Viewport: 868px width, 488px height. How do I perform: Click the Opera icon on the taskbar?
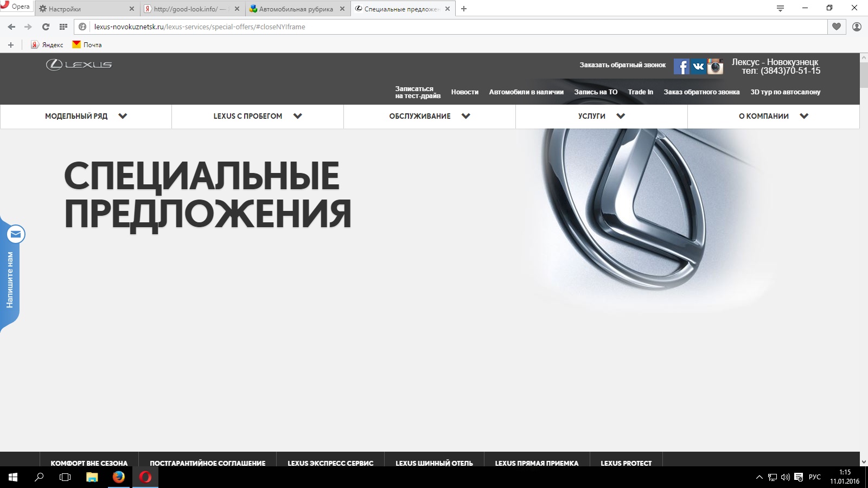[x=145, y=477]
